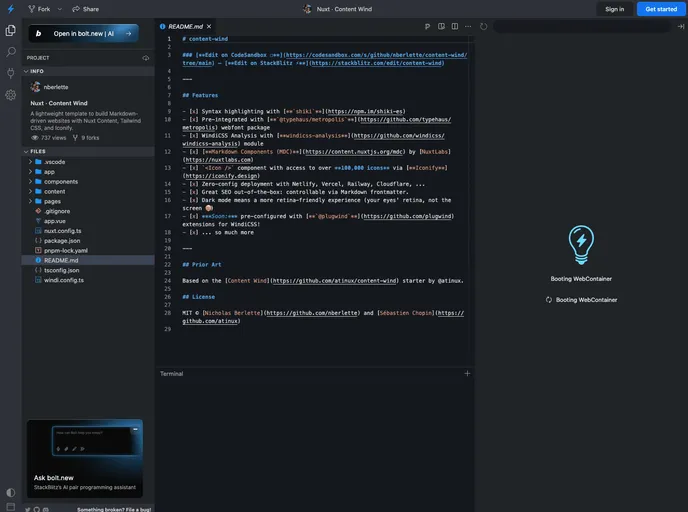Collapse the preview panel arrow icon
The image size is (688, 512).
click(681, 26)
